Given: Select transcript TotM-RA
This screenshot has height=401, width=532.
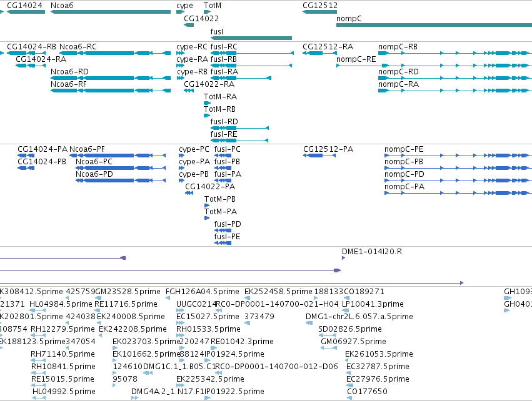Looking at the screenshot, I should click(208, 103).
